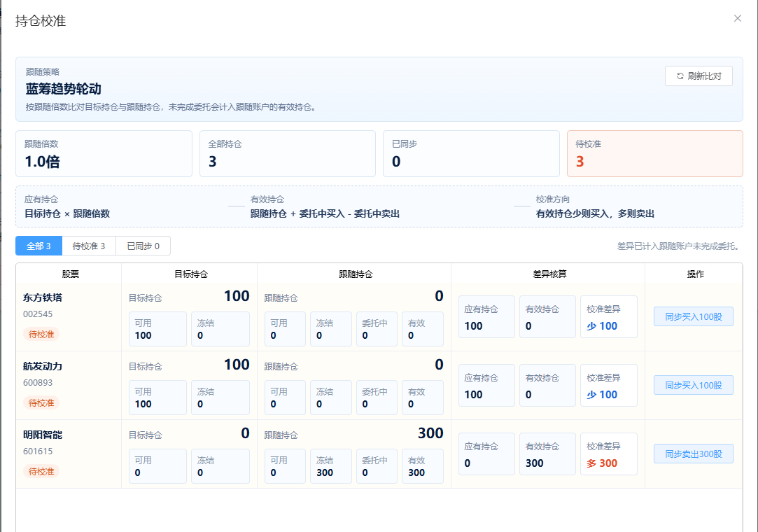The image size is (758, 532).
Task: Click the 刷新比对 button
Action: [699, 76]
